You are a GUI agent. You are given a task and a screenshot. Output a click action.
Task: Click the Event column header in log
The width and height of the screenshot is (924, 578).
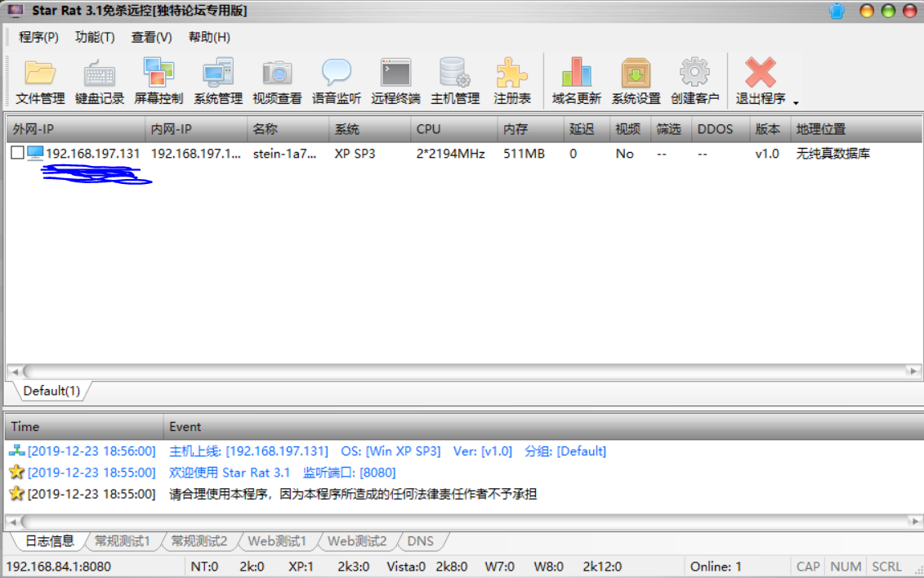pyautogui.click(x=542, y=427)
